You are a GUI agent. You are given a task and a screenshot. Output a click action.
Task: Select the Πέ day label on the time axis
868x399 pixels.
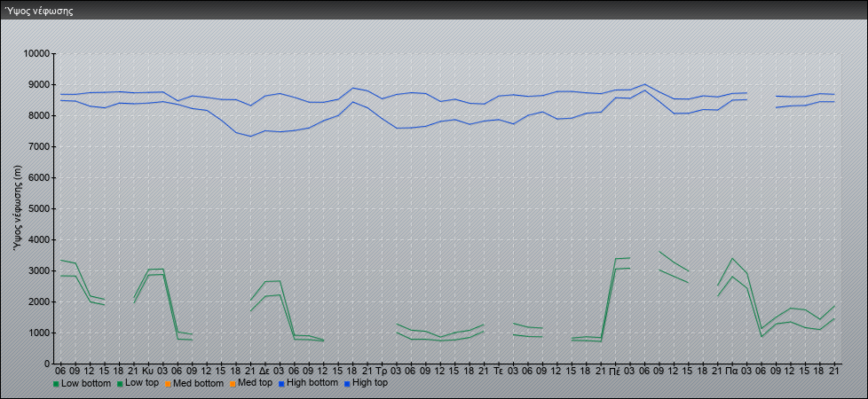pos(614,371)
